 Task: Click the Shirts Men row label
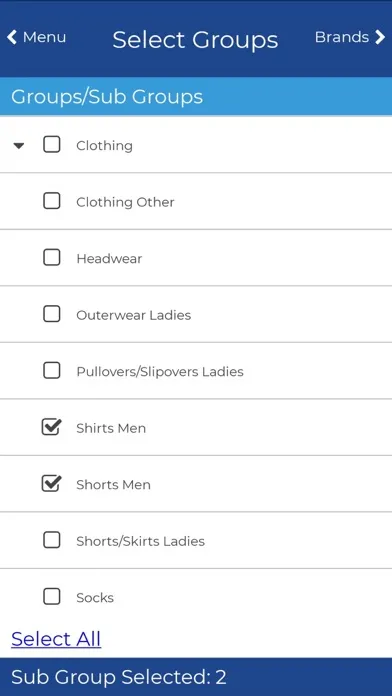tap(111, 428)
